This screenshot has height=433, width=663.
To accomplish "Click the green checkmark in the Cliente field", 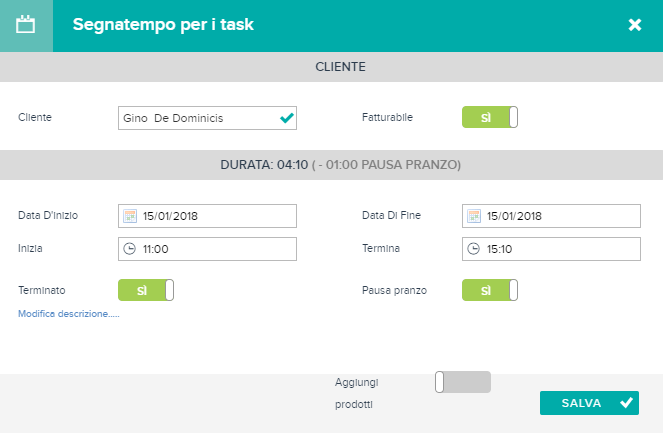I will [x=287, y=118].
